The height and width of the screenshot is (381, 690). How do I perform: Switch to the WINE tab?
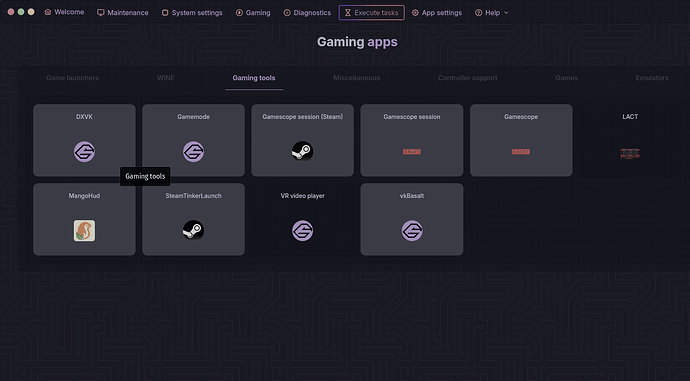click(165, 78)
